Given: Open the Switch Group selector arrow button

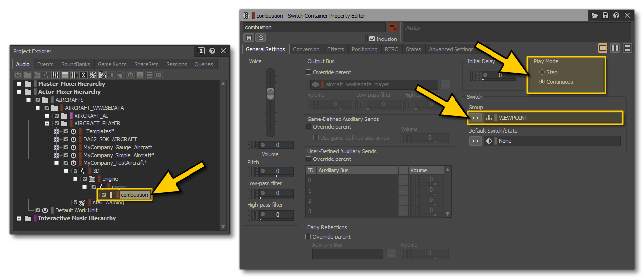Looking at the screenshot, I should (x=475, y=118).
